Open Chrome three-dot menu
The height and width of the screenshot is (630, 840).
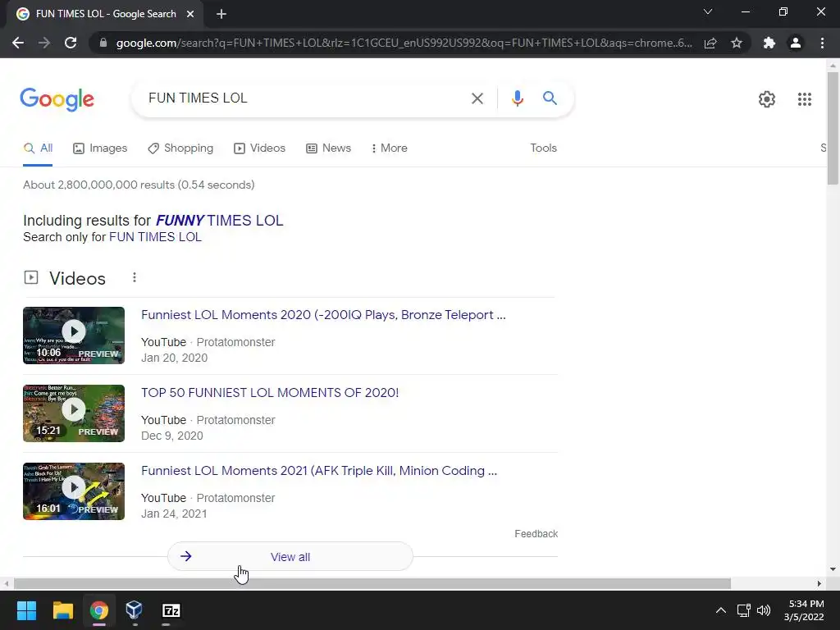(x=822, y=43)
